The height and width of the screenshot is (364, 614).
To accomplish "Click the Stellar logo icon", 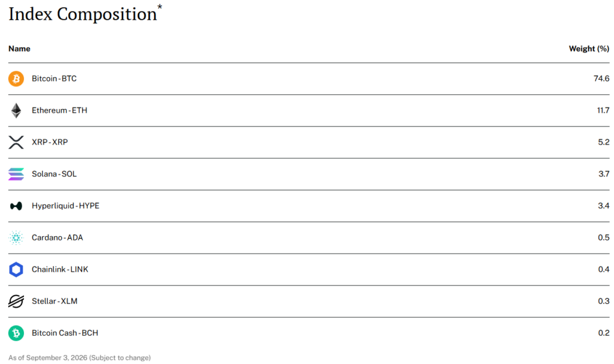I will [16, 301].
